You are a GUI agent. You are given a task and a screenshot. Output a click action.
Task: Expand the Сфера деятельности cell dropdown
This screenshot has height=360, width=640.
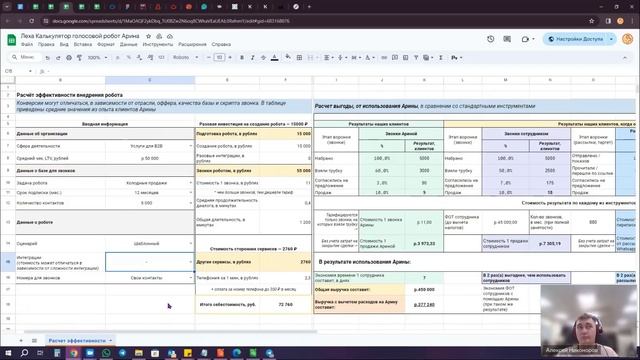pos(191,146)
